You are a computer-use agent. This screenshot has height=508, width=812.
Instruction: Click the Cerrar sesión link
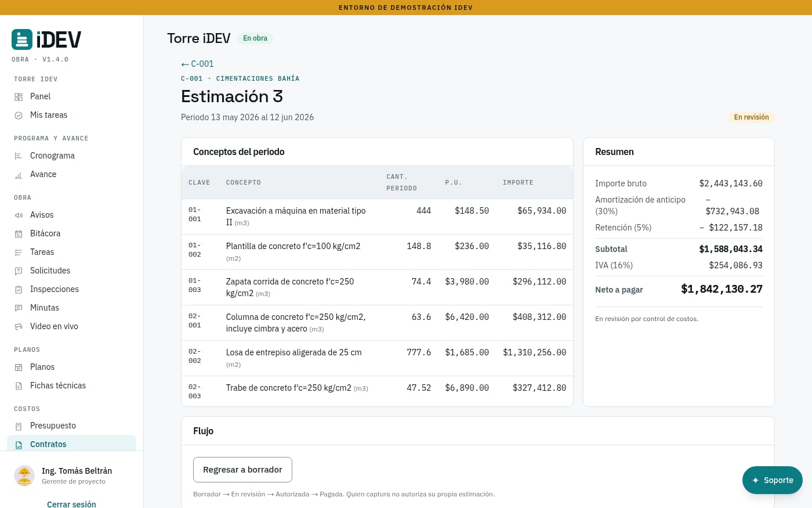pyautogui.click(x=71, y=505)
